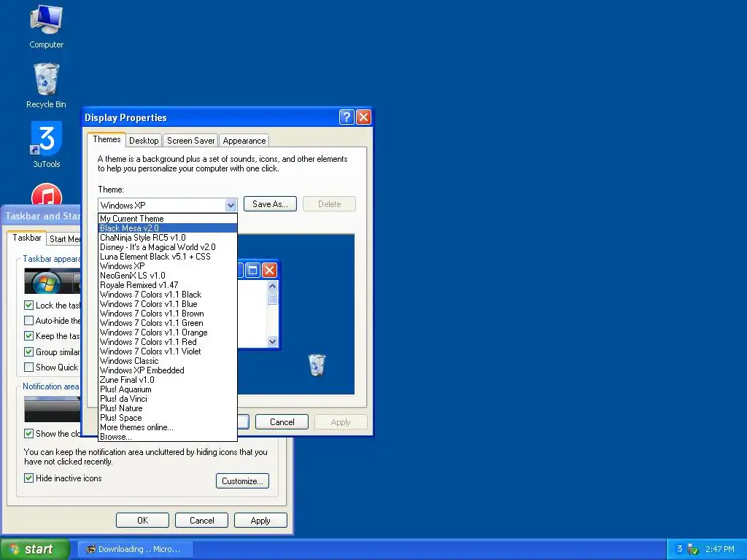Launch the 3uTools desktop shortcut

tap(46, 145)
